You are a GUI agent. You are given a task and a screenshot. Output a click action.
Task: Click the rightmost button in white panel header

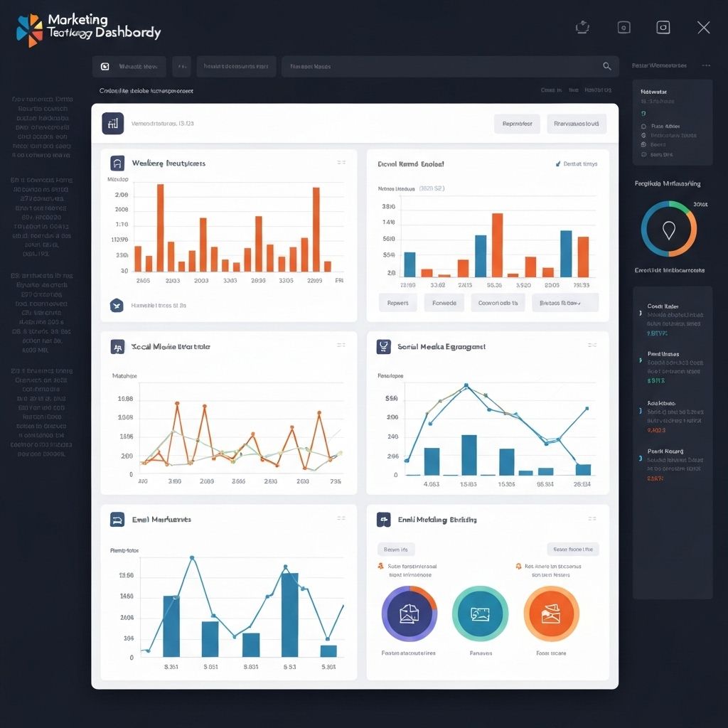coord(576,124)
